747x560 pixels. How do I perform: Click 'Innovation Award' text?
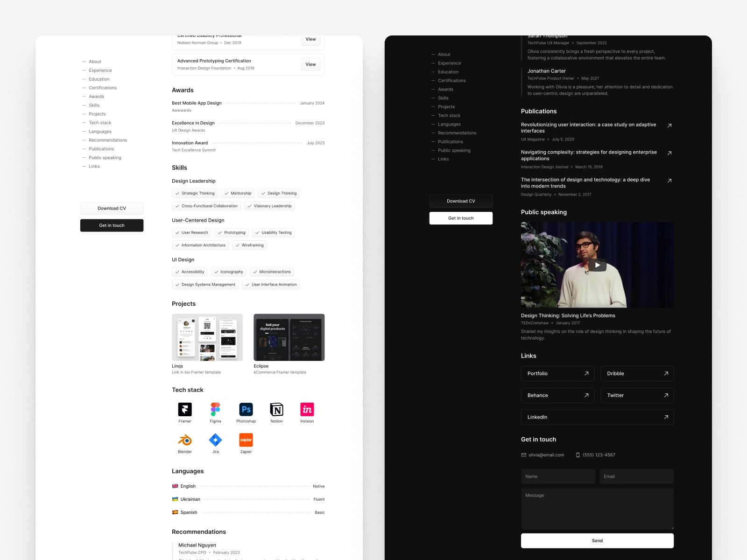click(190, 143)
